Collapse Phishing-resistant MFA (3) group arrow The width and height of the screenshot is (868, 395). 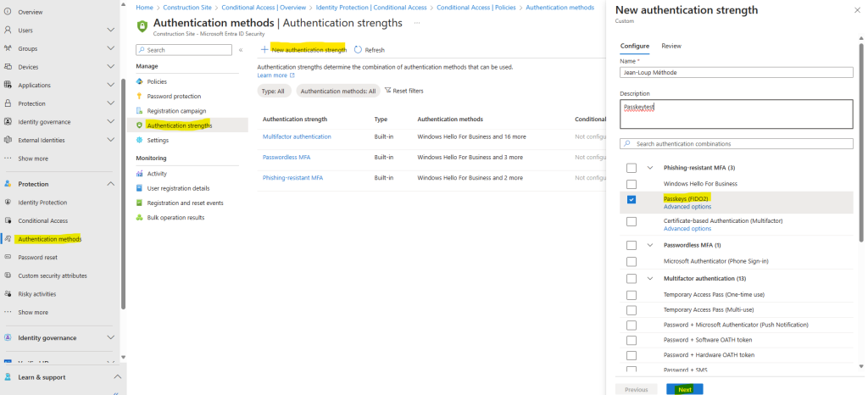pos(650,167)
